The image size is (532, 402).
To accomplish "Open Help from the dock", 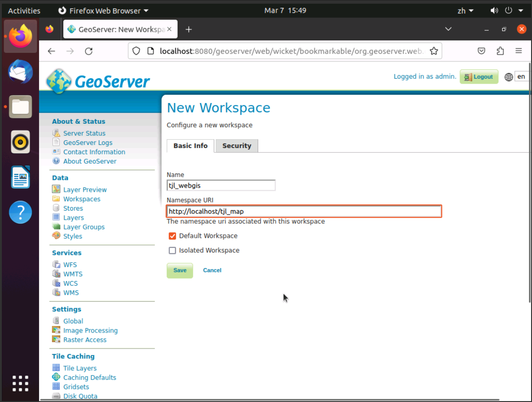I will pyautogui.click(x=20, y=212).
